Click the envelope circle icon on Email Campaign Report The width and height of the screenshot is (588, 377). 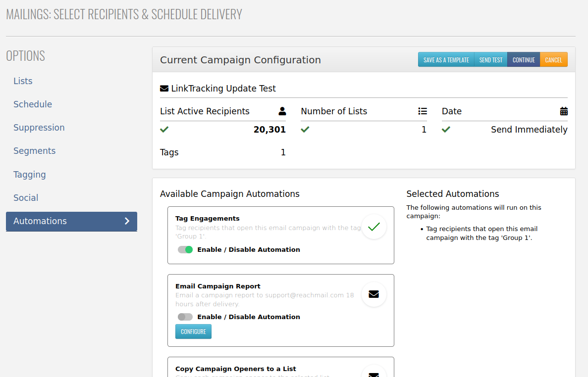(374, 294)
